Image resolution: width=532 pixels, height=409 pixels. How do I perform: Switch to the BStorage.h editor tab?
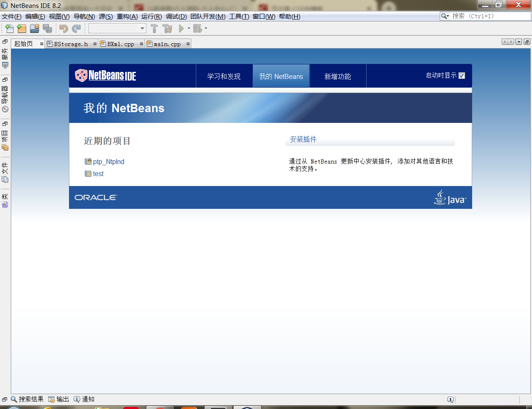pyautogui.click(x=71, y=44)
